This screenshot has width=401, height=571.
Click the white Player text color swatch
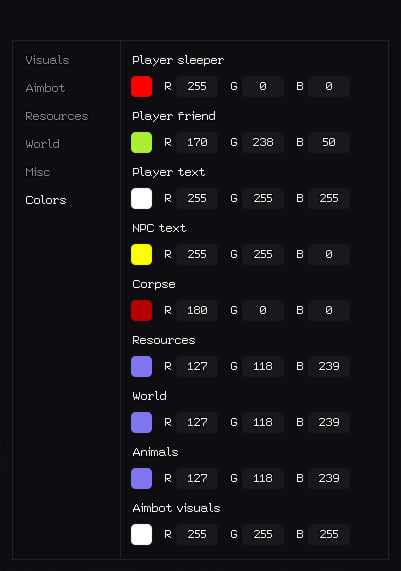(x=141, y=198)
